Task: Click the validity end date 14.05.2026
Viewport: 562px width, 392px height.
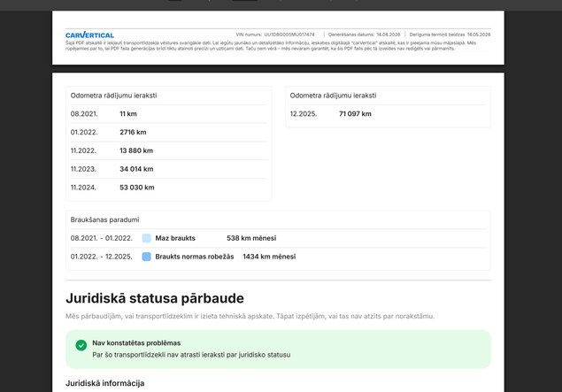Action: pos(479,35)
